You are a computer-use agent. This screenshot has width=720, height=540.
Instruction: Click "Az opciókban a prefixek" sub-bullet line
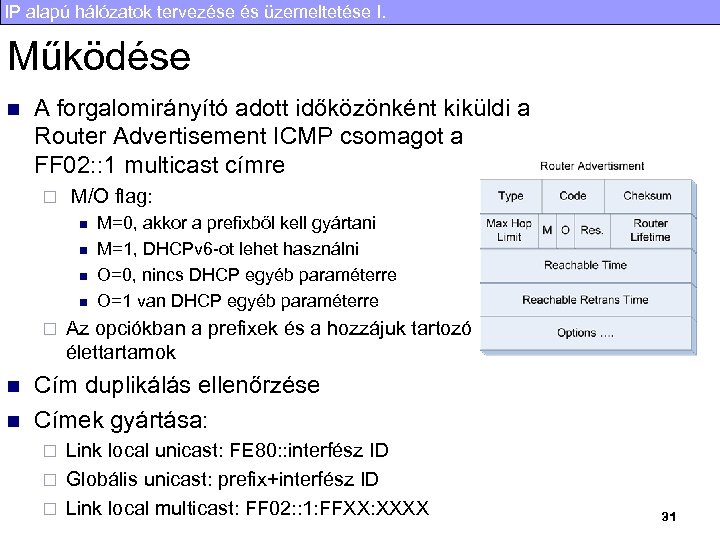point(269,329)
